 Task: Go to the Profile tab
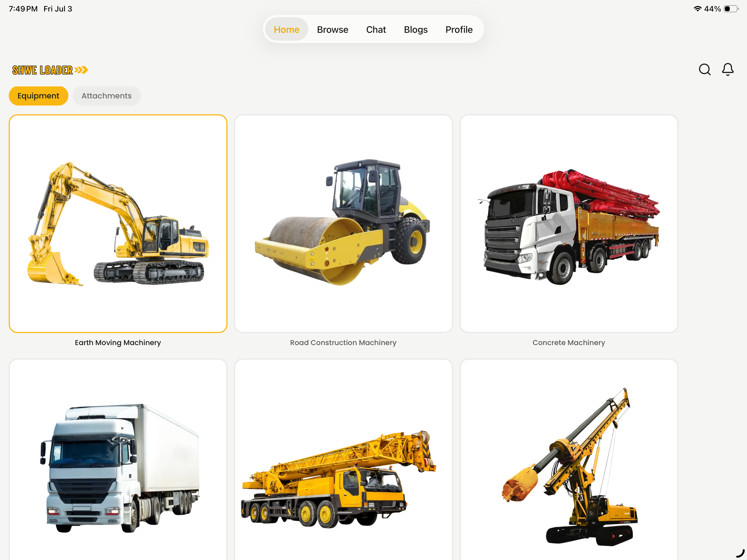pos(459,29)
